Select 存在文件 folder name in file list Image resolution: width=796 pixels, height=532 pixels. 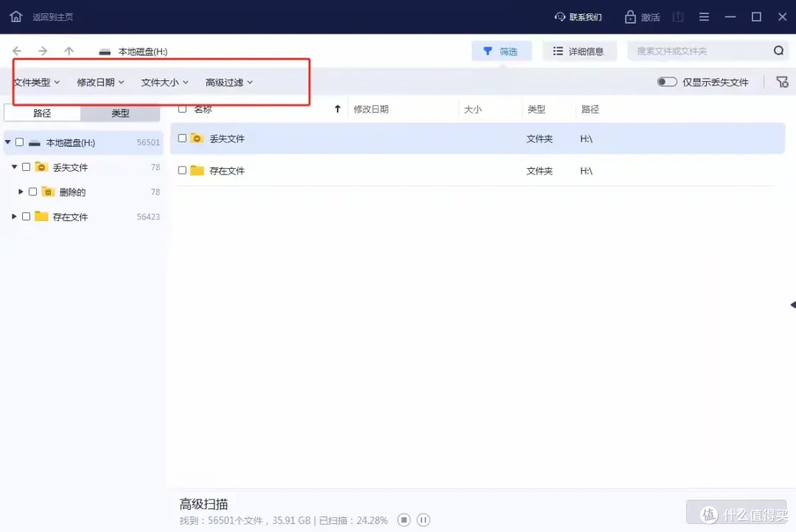pos(227,170)
